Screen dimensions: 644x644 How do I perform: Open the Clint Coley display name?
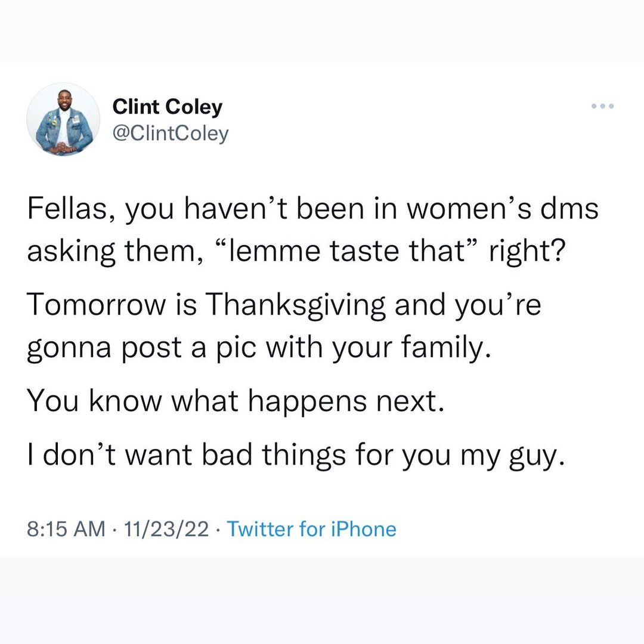(x=167, y=107)
